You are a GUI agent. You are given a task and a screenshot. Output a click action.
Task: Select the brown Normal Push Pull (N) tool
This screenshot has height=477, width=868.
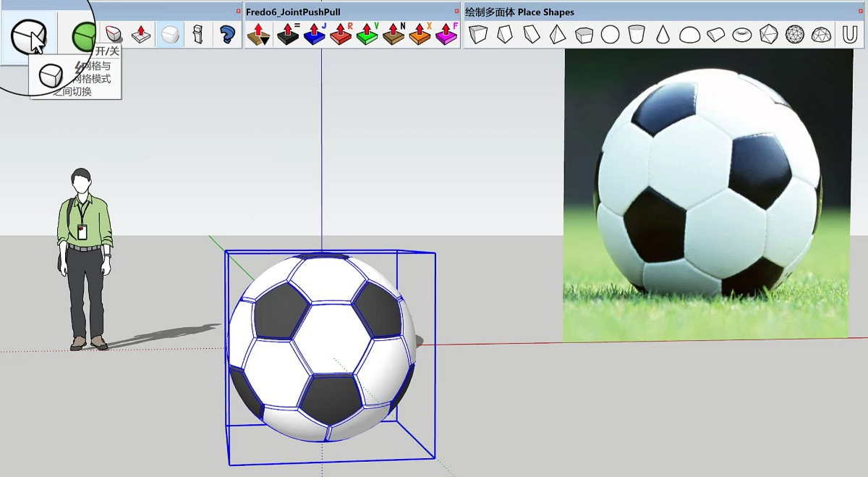393,34
